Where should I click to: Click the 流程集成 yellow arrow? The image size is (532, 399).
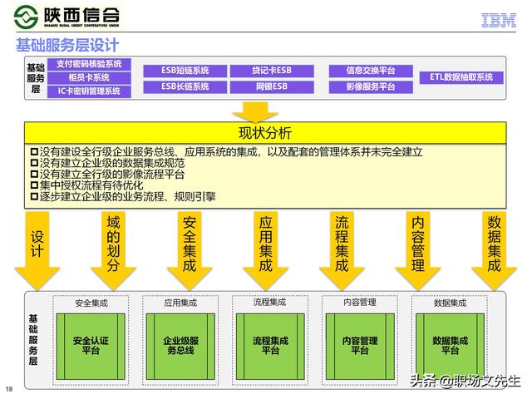point(342,251)
